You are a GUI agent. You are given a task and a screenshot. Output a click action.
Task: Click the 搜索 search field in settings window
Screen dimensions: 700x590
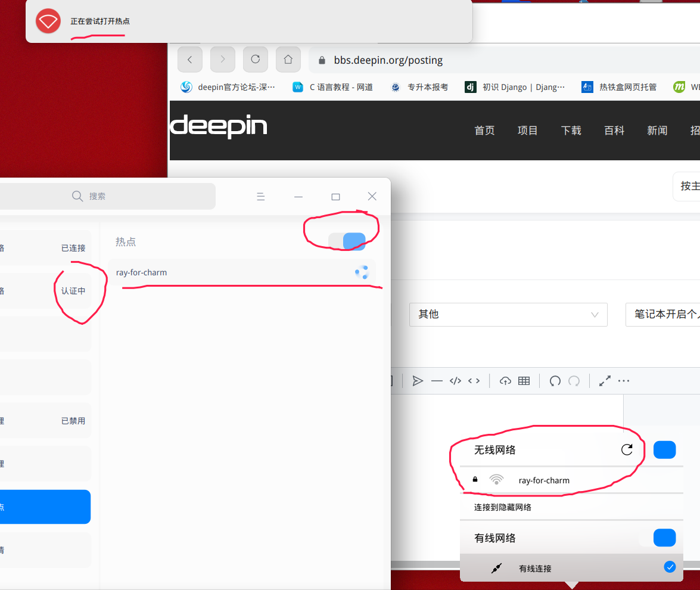[x=107, y=196]
